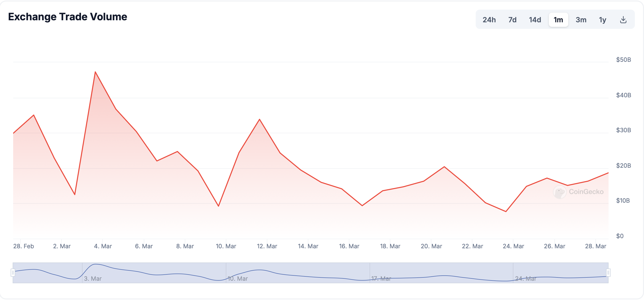Click 10. Mar label in navigator
The image size is (644, 302).
pos(237,278)
